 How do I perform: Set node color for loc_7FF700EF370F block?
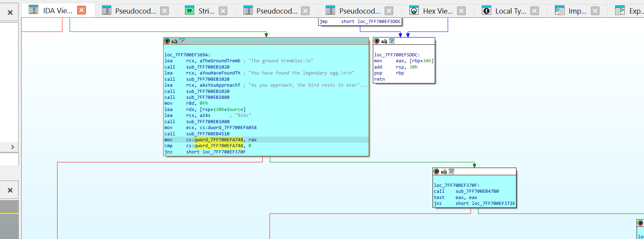pos(436,172)
